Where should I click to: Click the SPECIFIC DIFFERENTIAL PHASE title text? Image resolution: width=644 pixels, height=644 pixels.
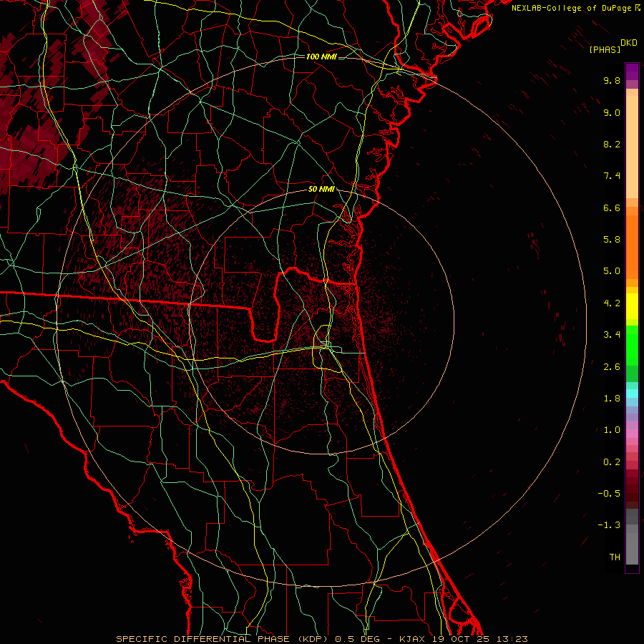point(195,638)
